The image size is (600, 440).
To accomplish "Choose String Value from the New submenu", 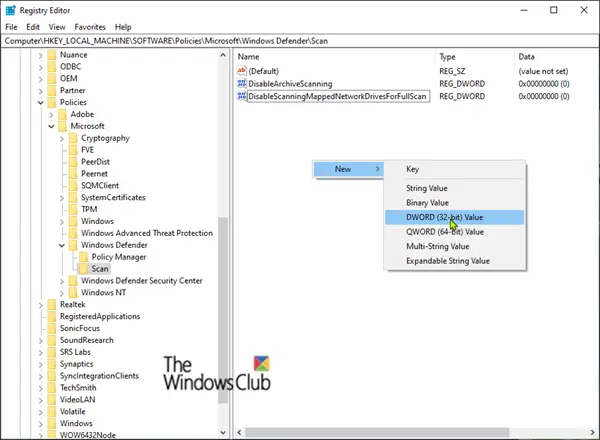I will [x=454, y=188].
